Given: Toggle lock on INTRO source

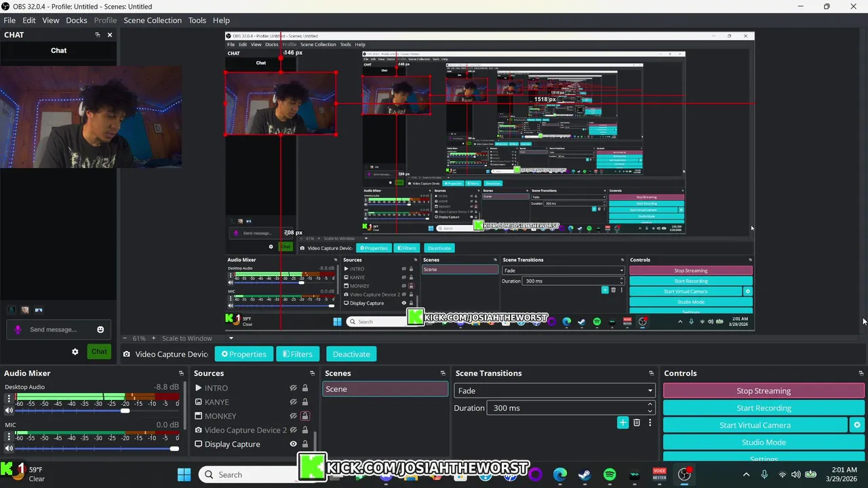Looking at the screenshot, I should pyautogui.click(x=305, y=388).
